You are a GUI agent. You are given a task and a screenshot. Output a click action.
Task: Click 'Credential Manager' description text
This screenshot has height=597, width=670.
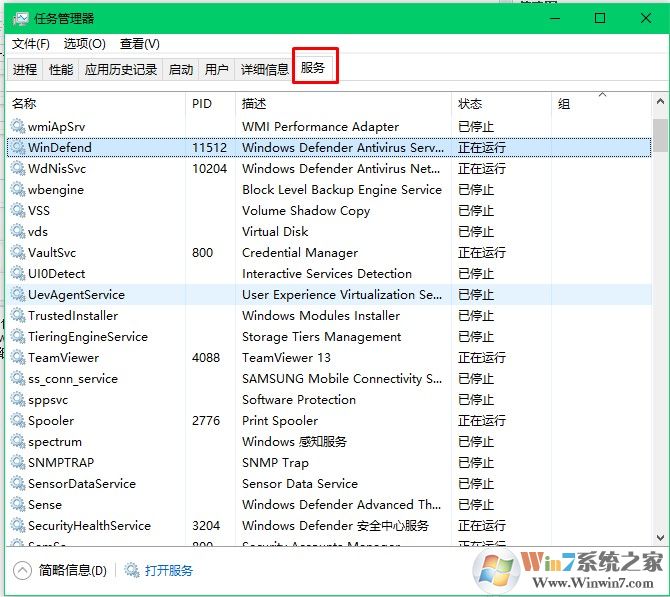point(300,253)
